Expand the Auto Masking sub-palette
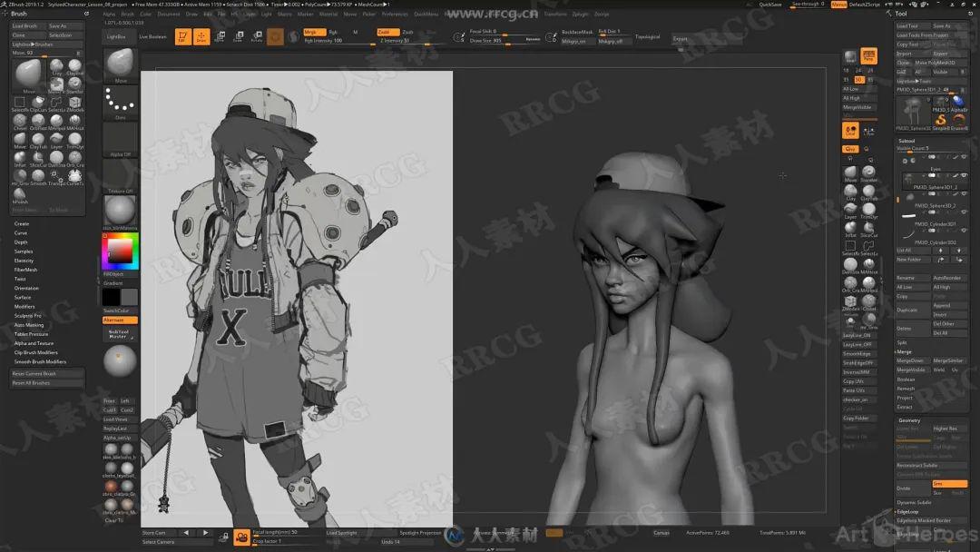The image size is (980, 552). [x=29, y=325]
